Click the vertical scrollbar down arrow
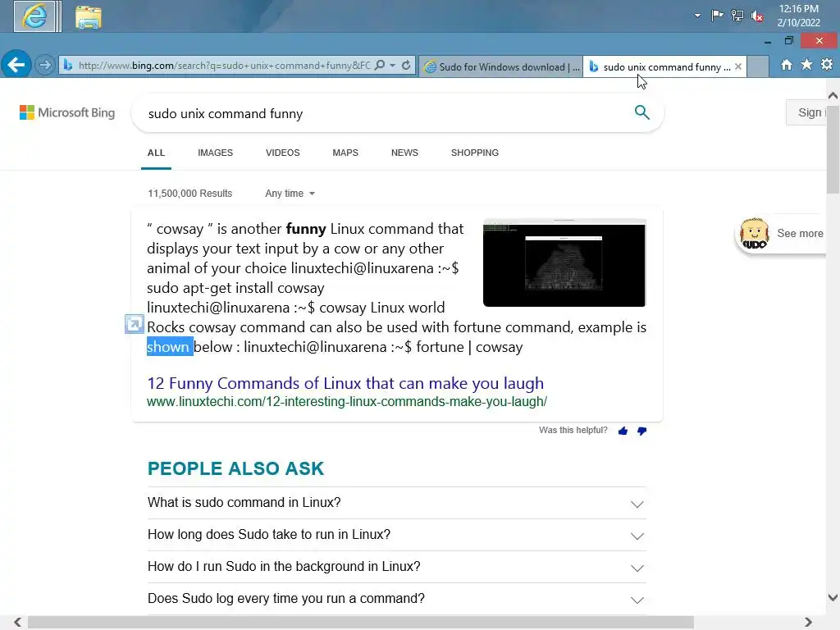The width and height of the screenshot is (840, 630). click(x=833, y=598)
